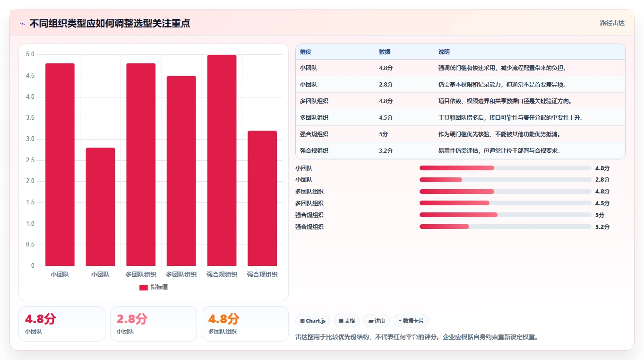Viewport: 644px width, 360px height.
Task: Click the 小团队 chart bar reaching 4.8
Action: tap(60, 165)
